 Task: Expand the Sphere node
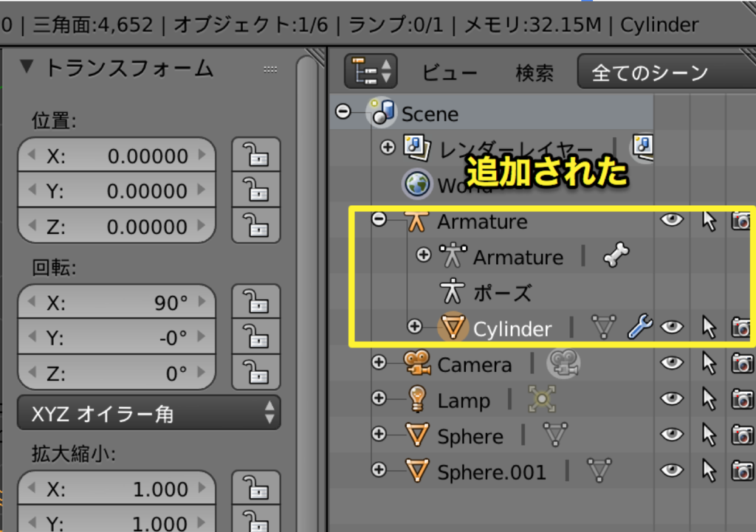pos(379,434)
